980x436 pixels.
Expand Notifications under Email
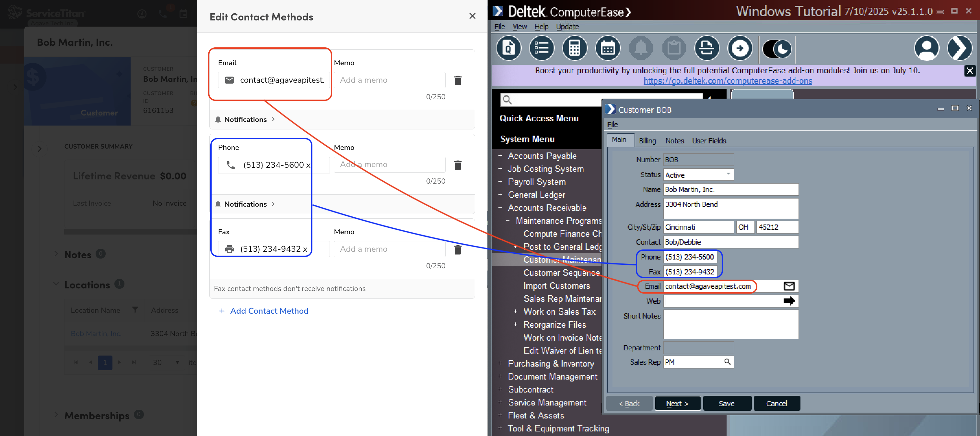(245, 120)
